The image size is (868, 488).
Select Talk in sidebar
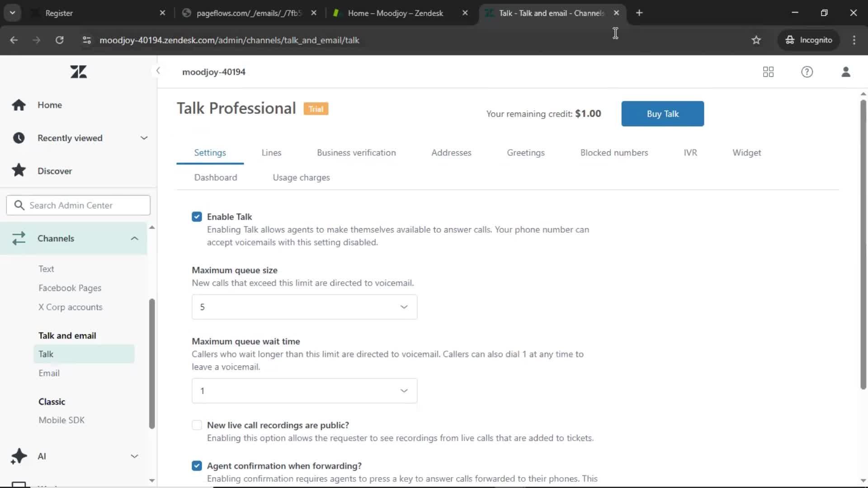click(84, 354)
